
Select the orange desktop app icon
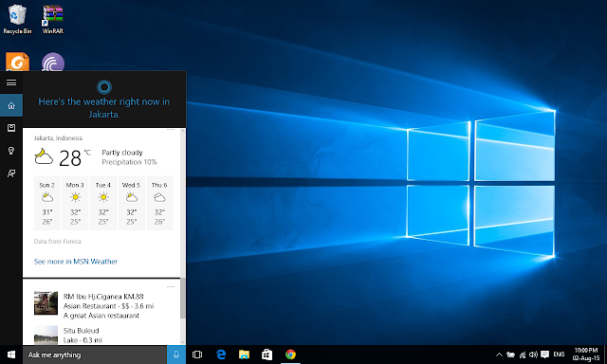(x=17, y=62)
